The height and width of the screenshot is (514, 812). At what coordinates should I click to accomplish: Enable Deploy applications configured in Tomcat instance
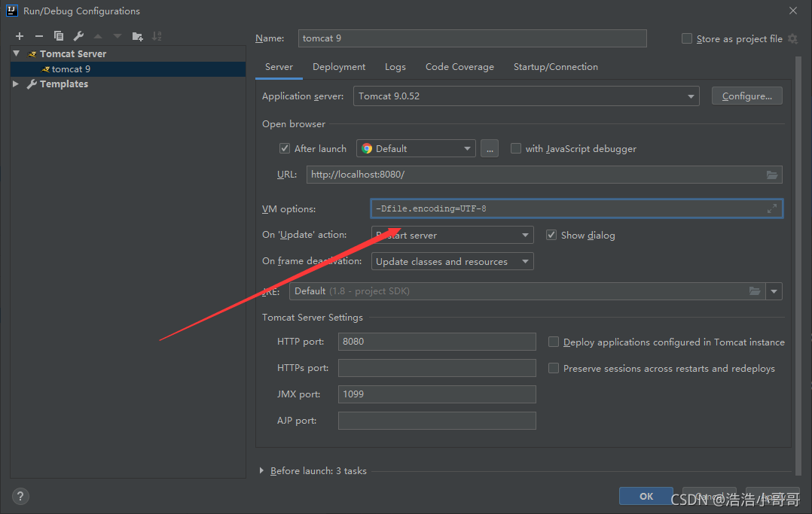tap(554, 342)
